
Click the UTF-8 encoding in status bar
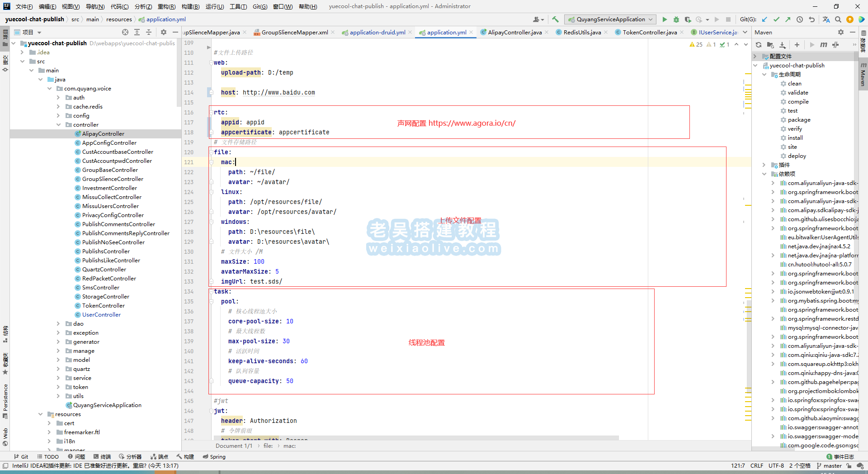[x=776, y=465]
